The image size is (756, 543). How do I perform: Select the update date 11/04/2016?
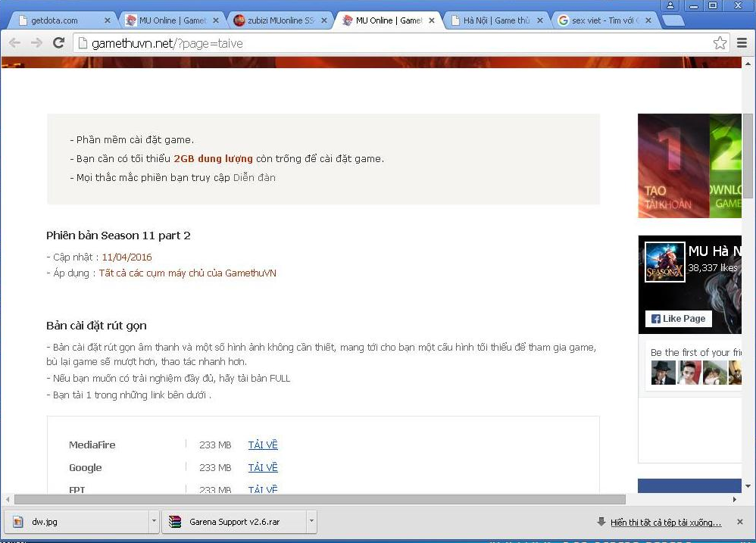[127, 257]
